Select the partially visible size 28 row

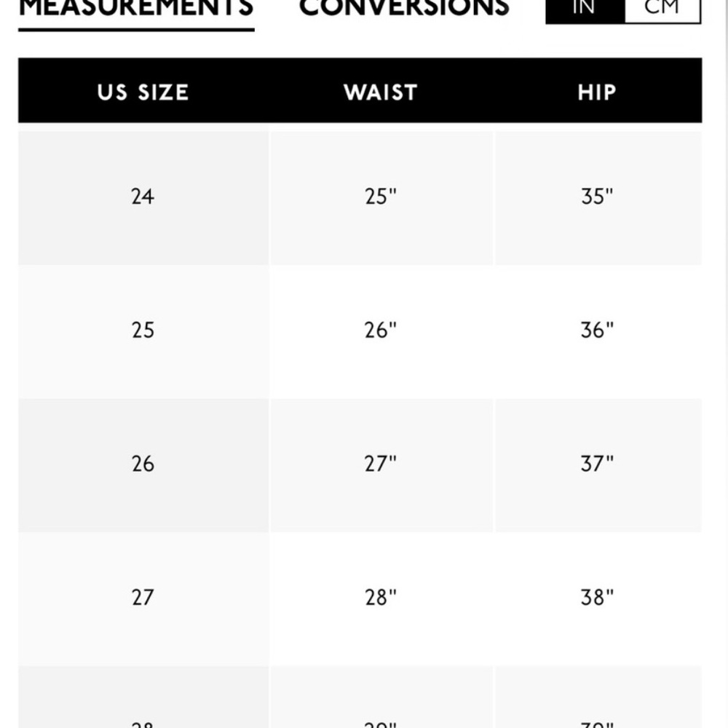click(360, 697)
